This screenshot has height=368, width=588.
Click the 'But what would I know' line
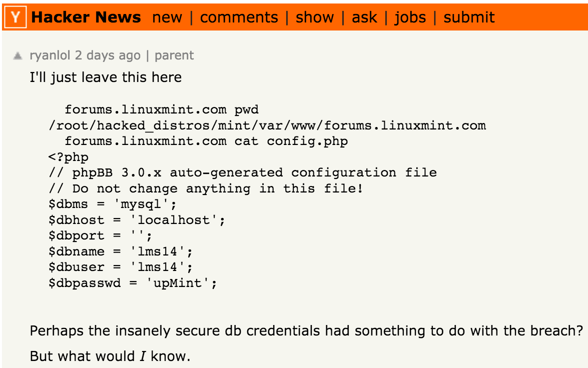point(110,356)
